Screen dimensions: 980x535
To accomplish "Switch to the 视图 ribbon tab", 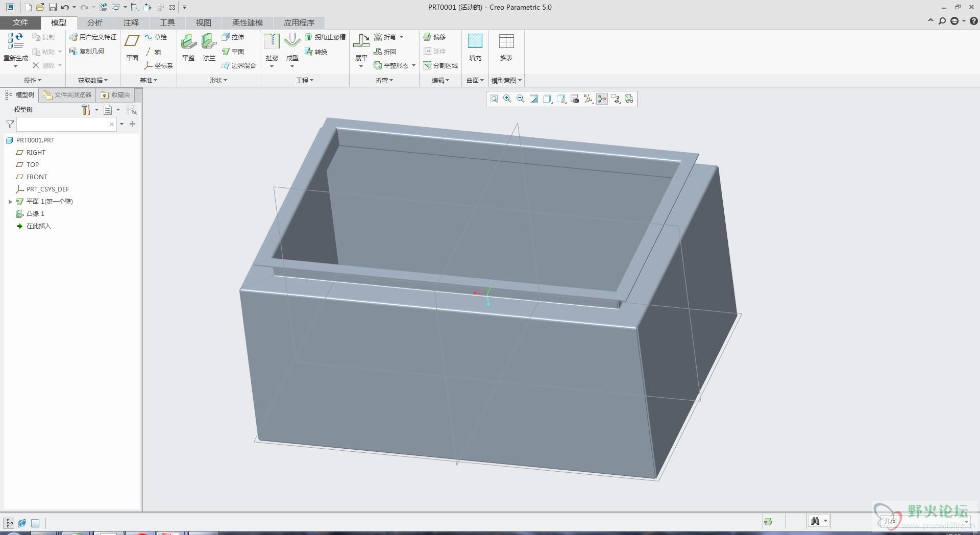I will pyautogui.click(x=203, y=22).
